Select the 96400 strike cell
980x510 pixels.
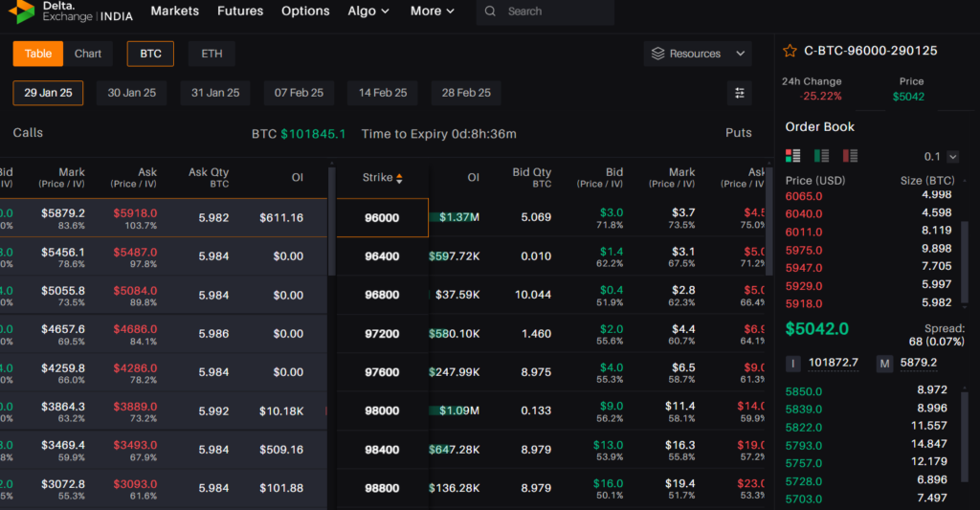tap(382, 256)
